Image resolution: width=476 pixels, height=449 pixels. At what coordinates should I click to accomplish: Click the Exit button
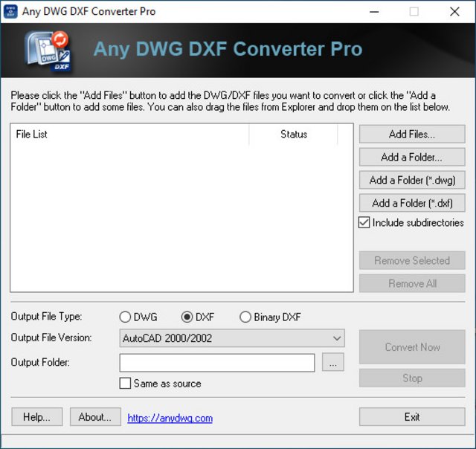tap(412, 417)
